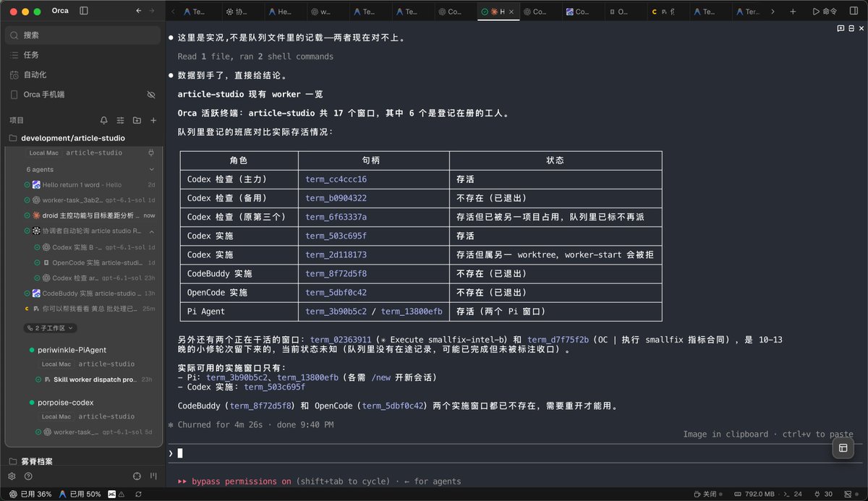Image resolution: width=868 pixels, height=501 pixels.
Task: Click handle term_2d118173 in table
Action: click(x=336, y=255)
